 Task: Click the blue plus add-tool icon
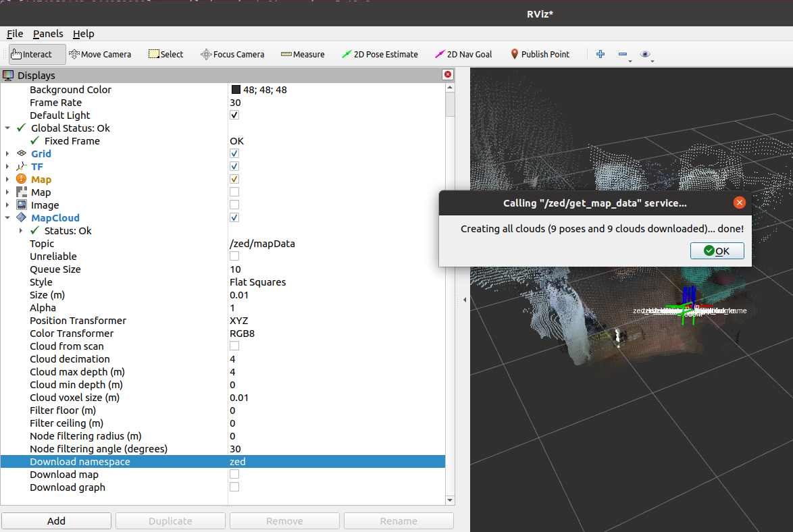600,54
